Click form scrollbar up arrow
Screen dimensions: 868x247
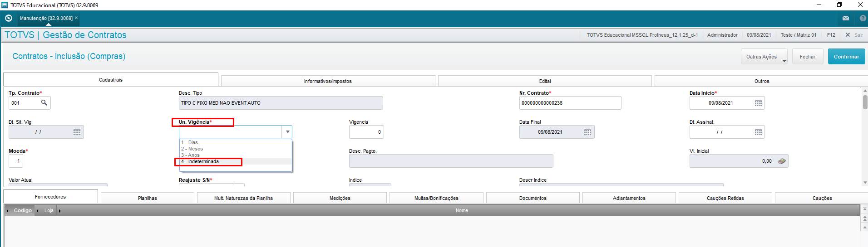coord(865,91)
